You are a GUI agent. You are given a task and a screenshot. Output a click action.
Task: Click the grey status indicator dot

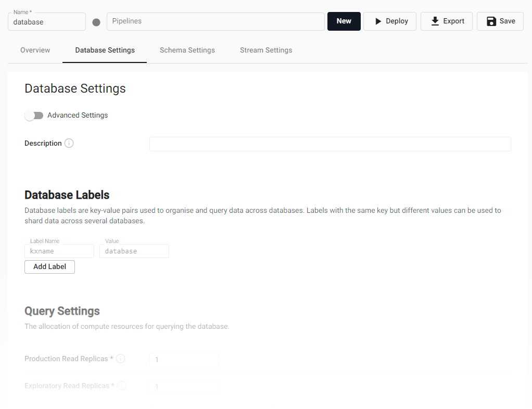(x=96, y=22)
